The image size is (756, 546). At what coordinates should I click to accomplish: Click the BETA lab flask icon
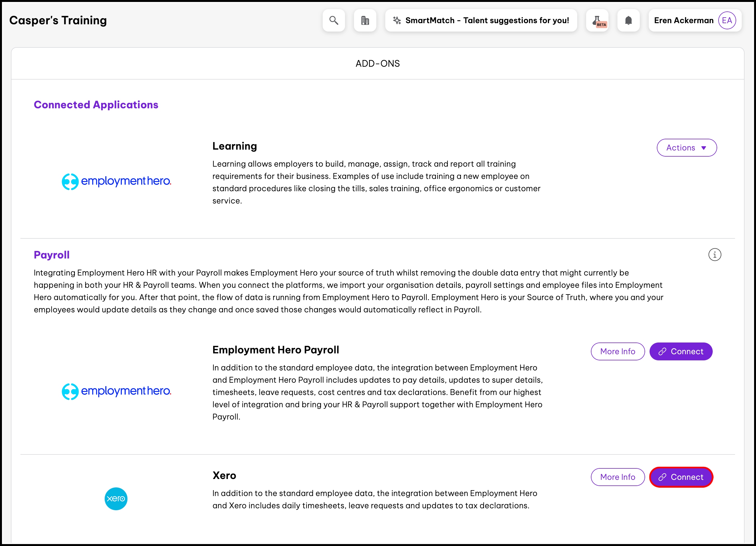point(597,20)
